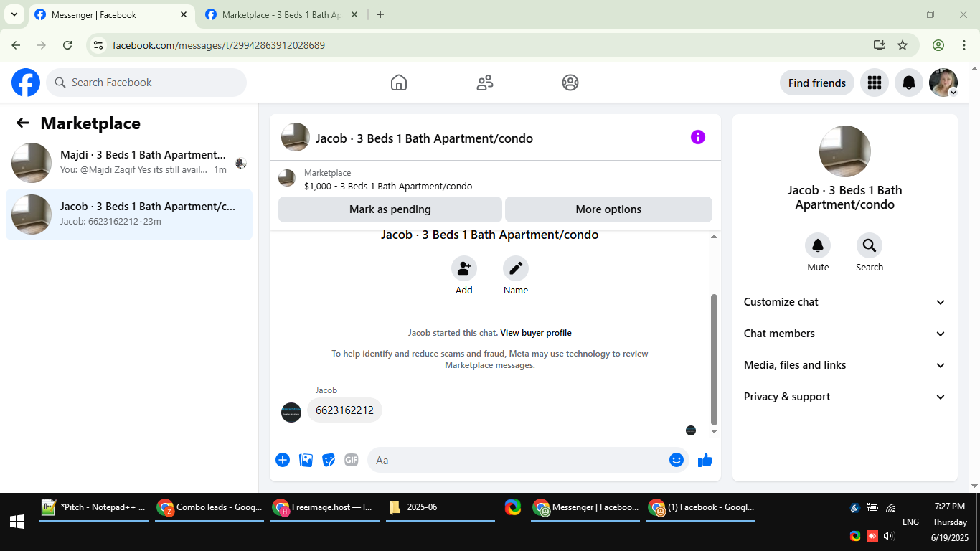Click the chat scrollbar up arrow

point(714,237)
